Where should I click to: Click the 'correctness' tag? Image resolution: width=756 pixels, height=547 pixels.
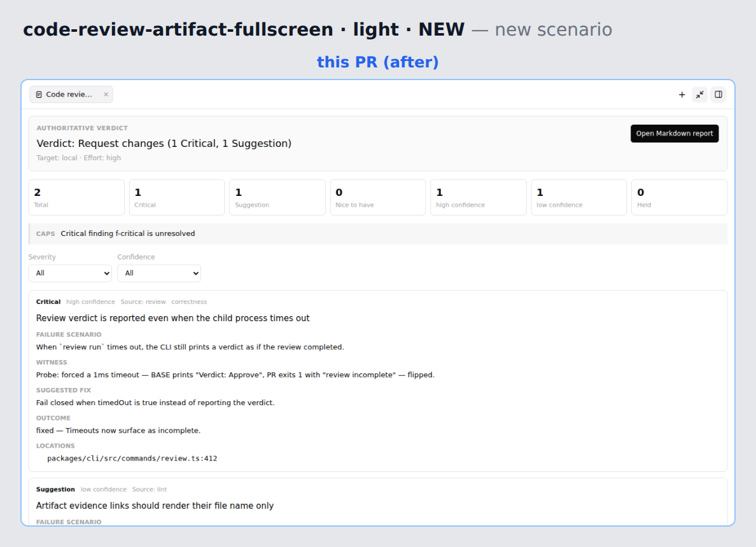tap(189, 301)
